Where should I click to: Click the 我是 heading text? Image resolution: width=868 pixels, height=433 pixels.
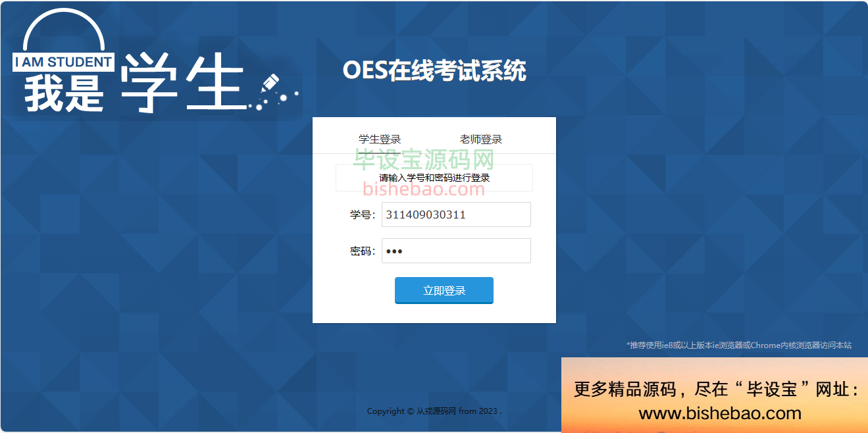point(64,92)
